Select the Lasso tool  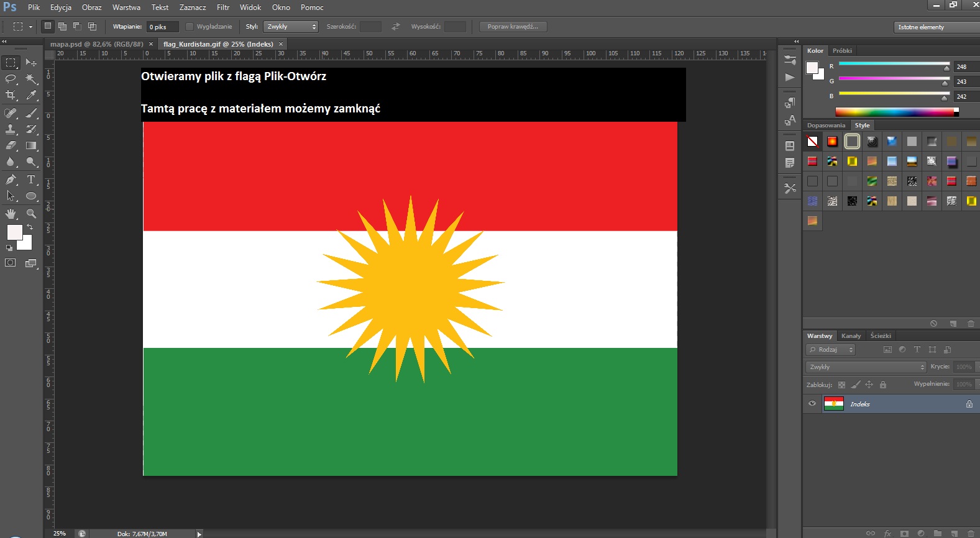[x=11, y=79]
